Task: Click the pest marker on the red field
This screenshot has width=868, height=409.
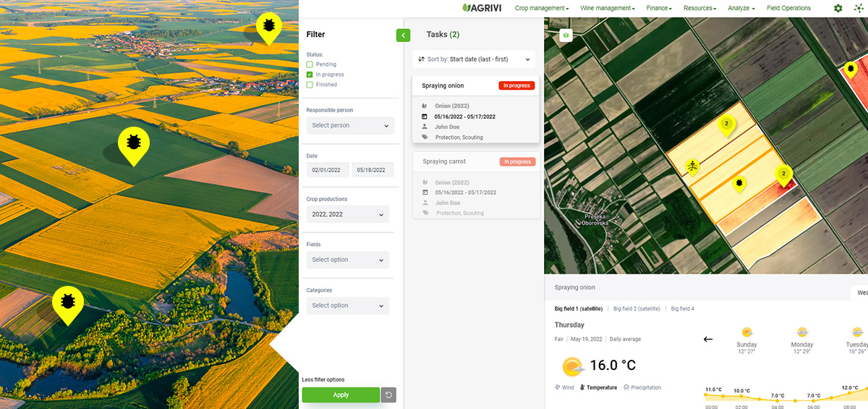Action: coord(851,69)
